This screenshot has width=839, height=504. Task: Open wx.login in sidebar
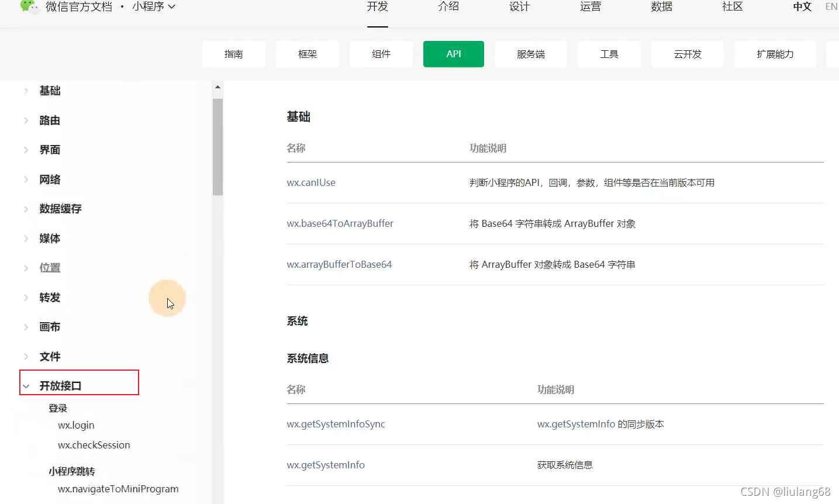point(76,425)
